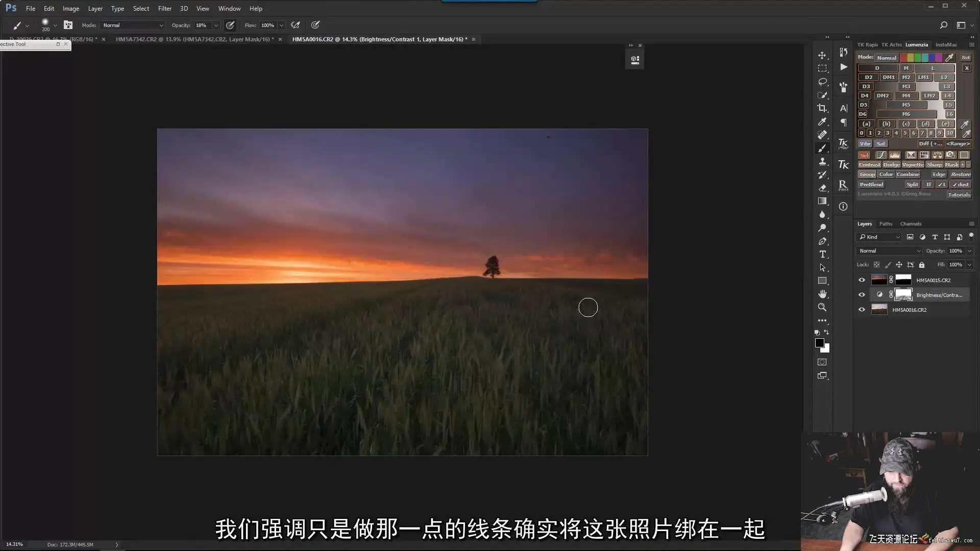Viewport: 980px width, 551px height.
Task: Open the layer blend mode dropdown
Action: pos(889,251)
